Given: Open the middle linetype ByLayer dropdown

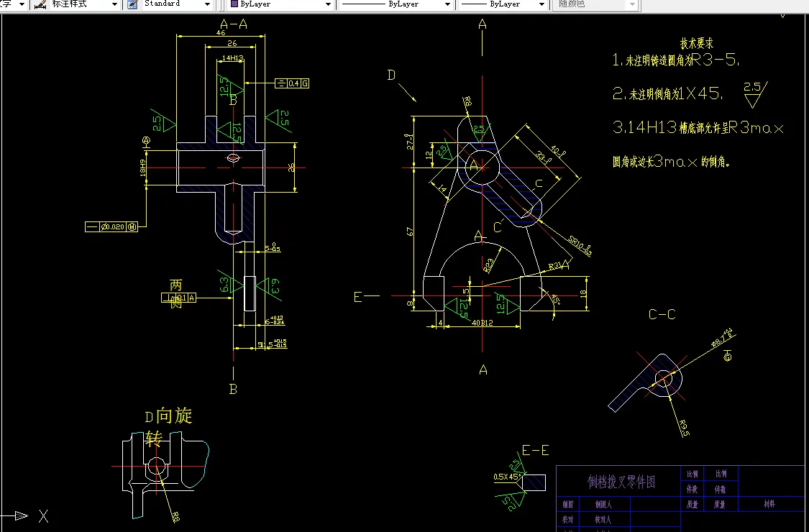Looking at the screenshot, I should (447, 4).
